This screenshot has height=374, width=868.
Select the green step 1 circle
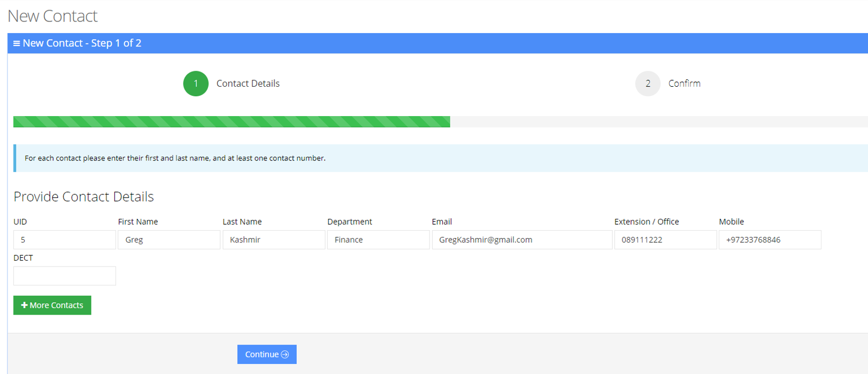click(x=196, y=83)
